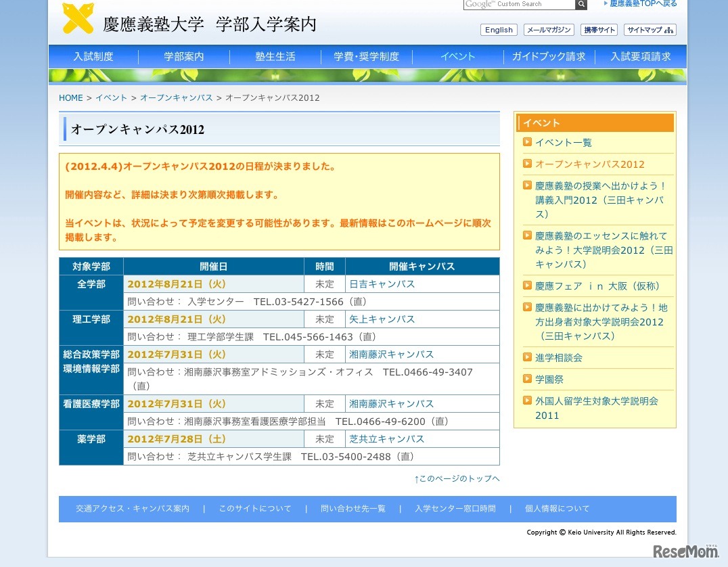Open the 入試要項請求 menu
728x567 pixels.
[x=641, y=57]
